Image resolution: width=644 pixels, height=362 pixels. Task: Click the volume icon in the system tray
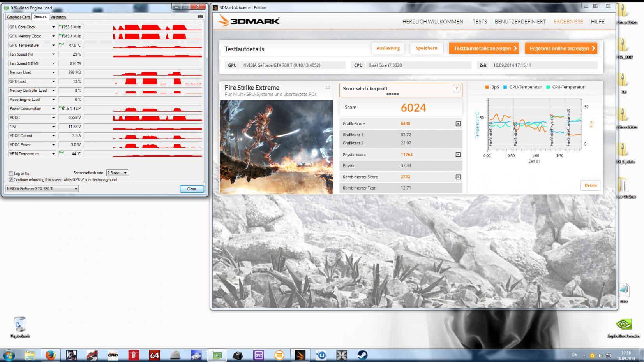[600, 355]
